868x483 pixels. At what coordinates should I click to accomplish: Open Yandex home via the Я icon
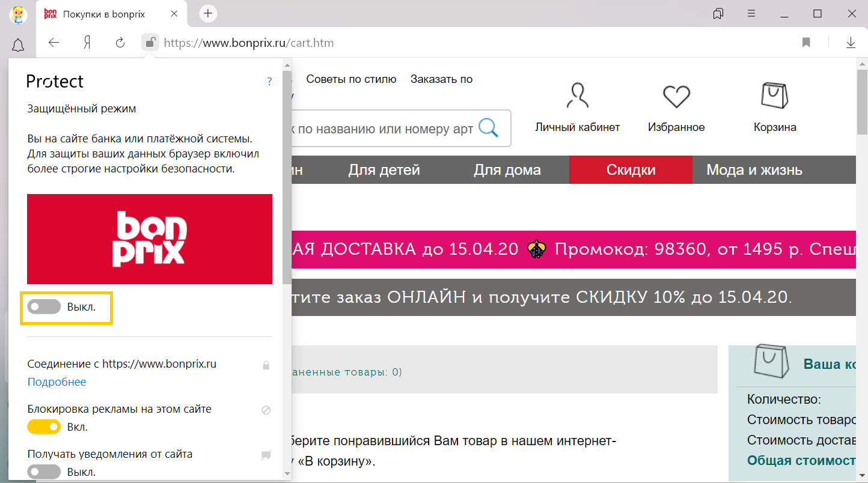pyautogui.click(x=87, y=43)
